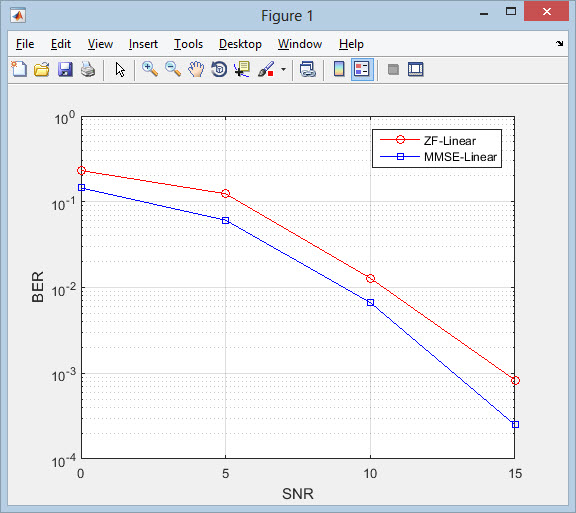Screen dimensions: 576x513
Task: Activate the Zoom Out magnifier tool
Action: click(x=173, y=69)
